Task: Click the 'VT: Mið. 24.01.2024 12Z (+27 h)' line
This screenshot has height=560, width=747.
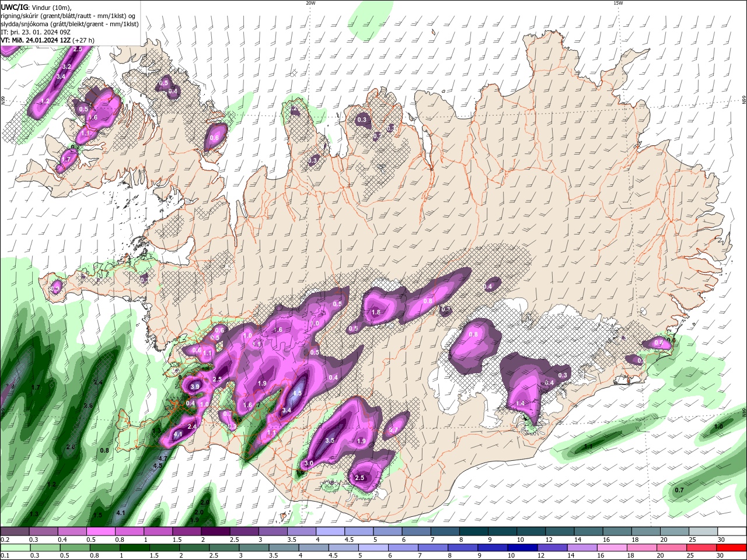Action: pos(48,40)
